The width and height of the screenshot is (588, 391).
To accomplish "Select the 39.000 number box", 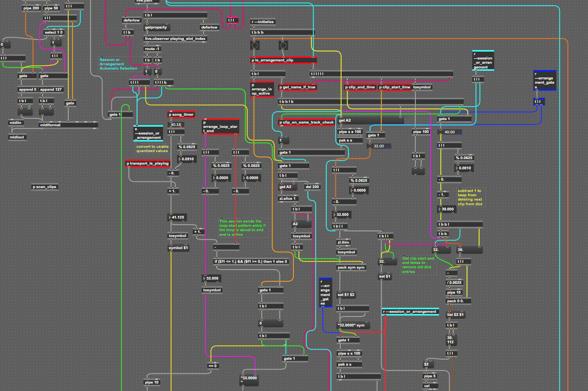I will [447, 209].
